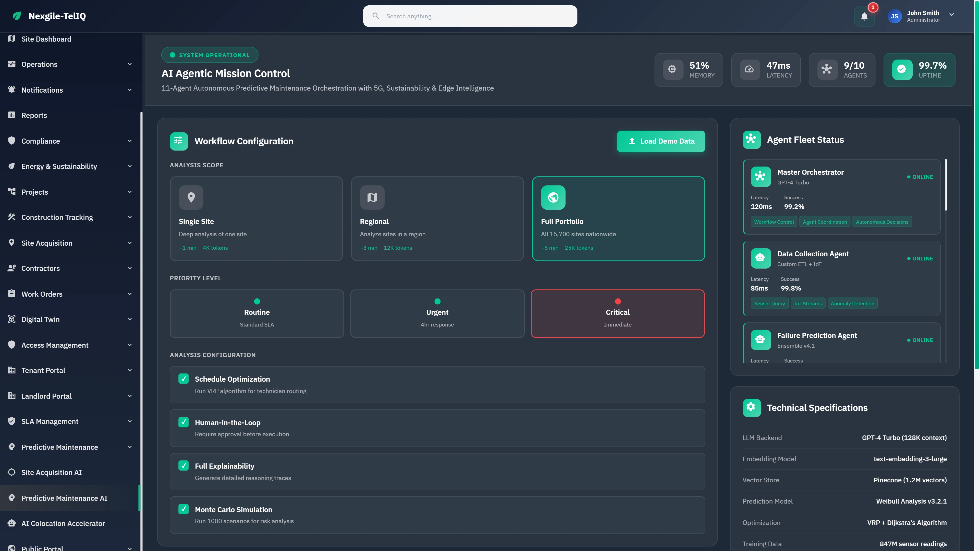This screenshot has width=980, height=551.
Task: Uncheck Monte Carlo Simulation option
Action: pos(184,509)
